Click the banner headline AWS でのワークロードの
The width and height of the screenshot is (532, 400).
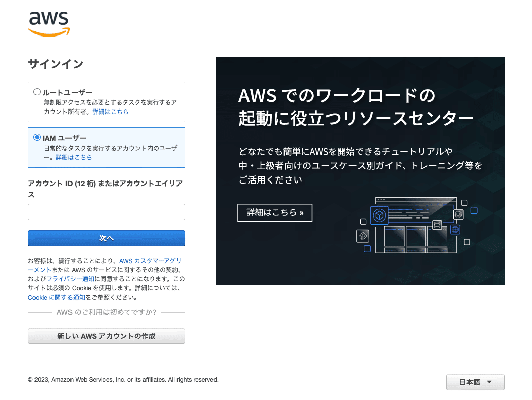pyautogui.click(x=337, y=95)
